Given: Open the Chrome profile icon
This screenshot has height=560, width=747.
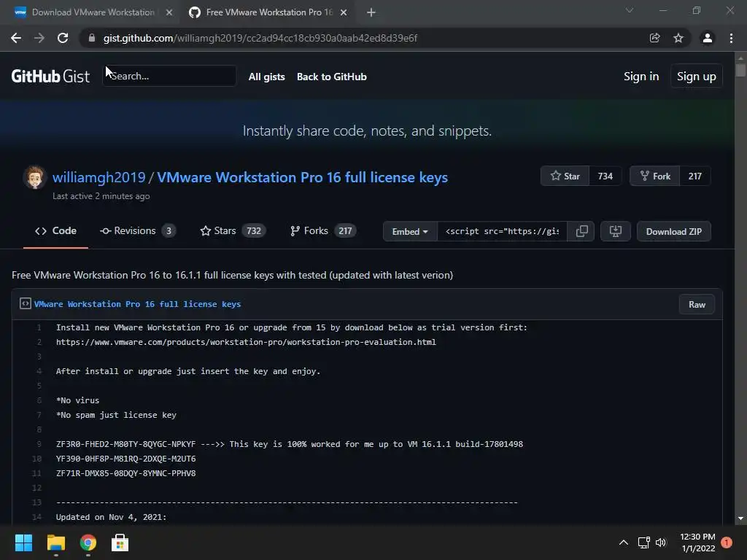Looking at the screenshot, I should pos(708,38).
